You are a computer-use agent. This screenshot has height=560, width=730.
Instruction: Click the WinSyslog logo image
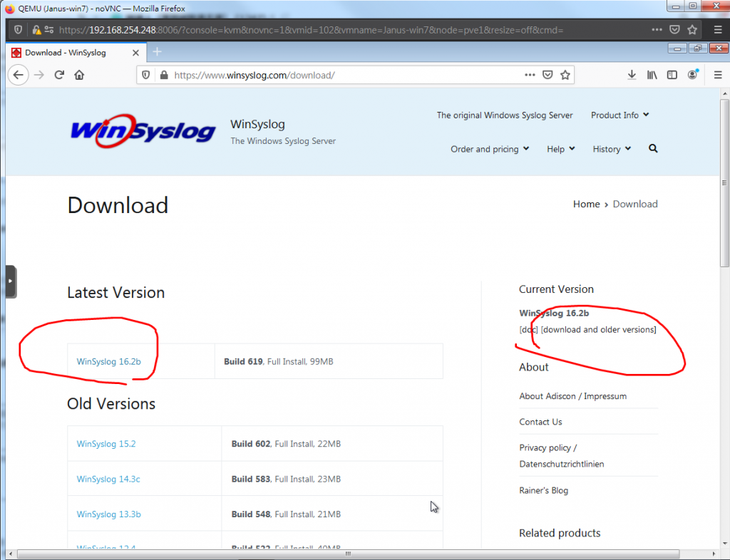pos(143,131)
